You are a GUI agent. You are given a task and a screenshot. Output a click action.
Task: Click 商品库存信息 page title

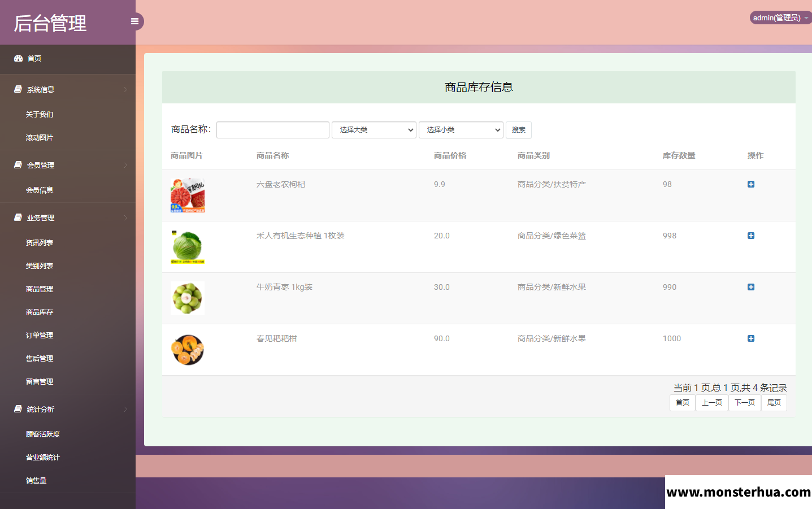[479, 87]
